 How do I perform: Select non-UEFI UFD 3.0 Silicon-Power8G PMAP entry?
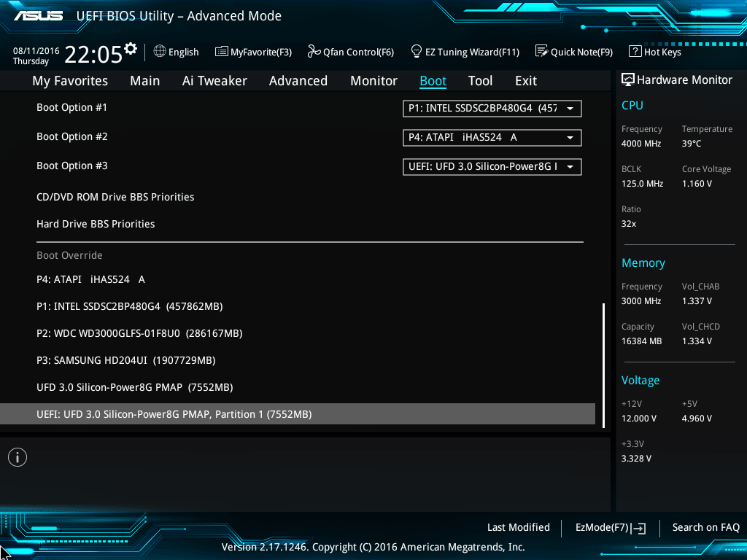tap(135, 387)
